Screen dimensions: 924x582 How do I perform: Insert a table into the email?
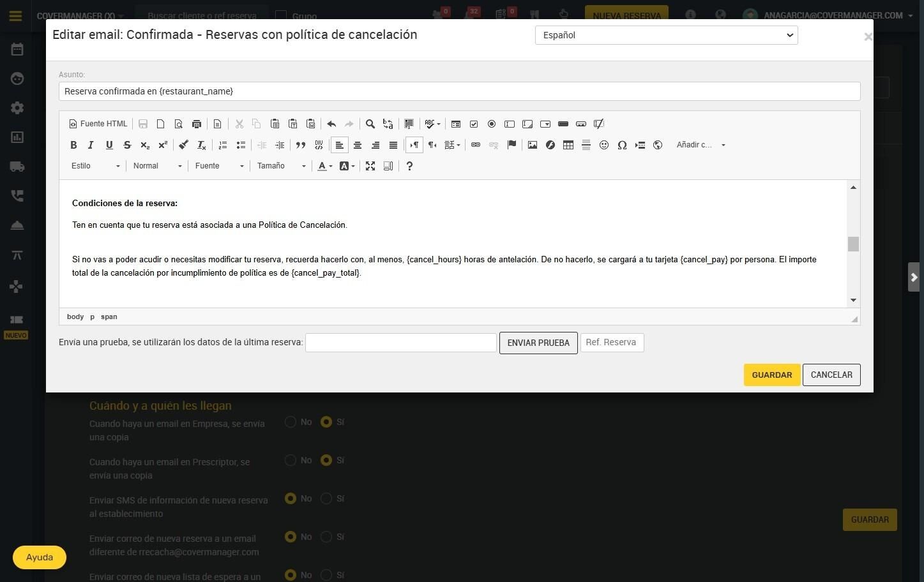coord(568,145)
